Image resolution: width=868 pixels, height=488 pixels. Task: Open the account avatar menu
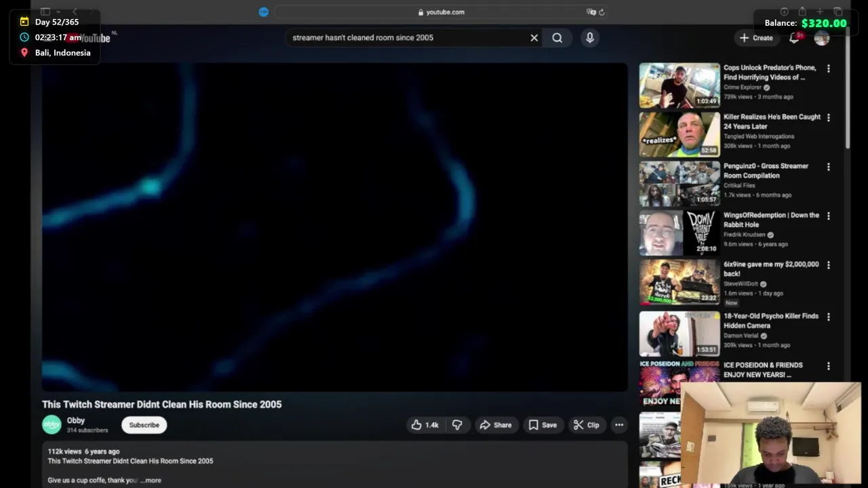pos(822,38)
